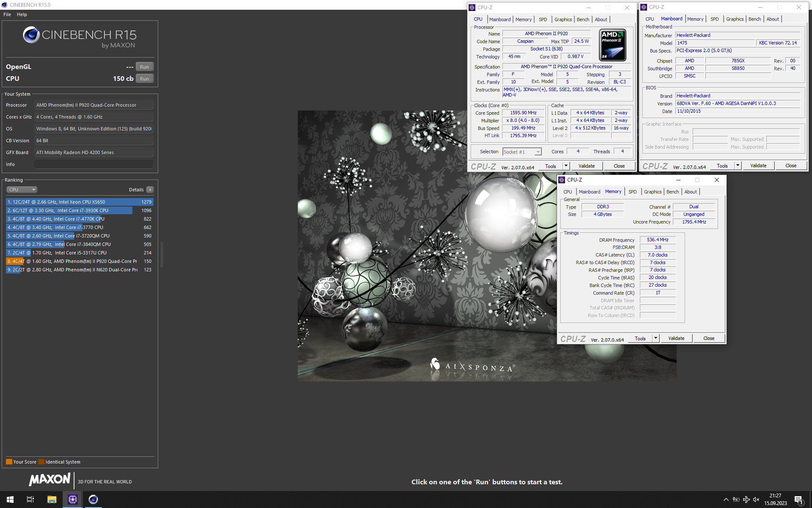812x508 pixels.
Task: Click the orange Your Score legend swatch
Action: [x=9, y=462]
